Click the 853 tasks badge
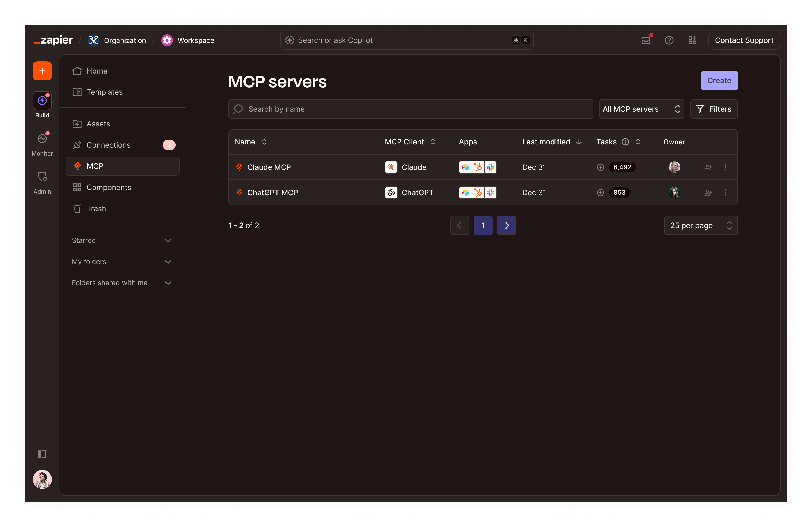Screen dimensions: 812x527 point(619,192)
